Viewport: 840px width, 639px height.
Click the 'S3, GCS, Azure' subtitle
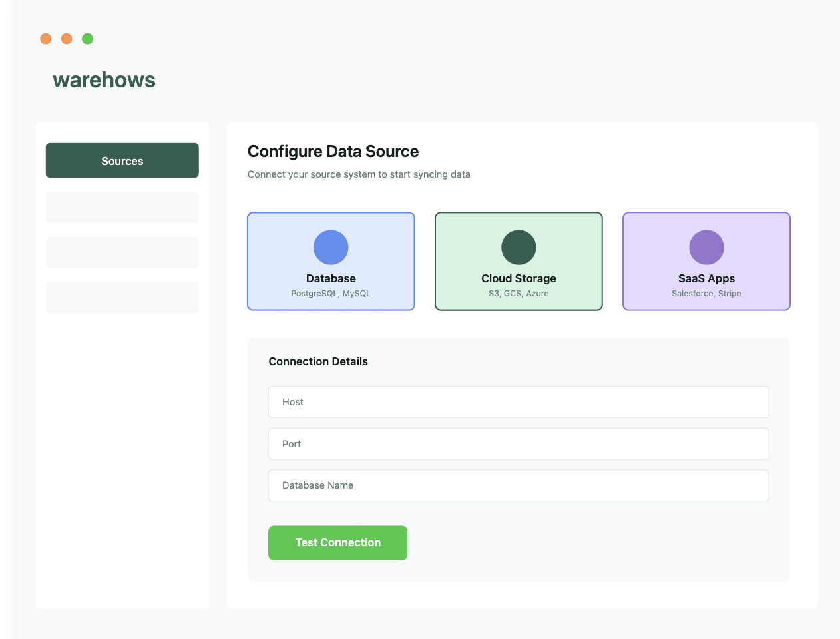(x=519, y=294)
